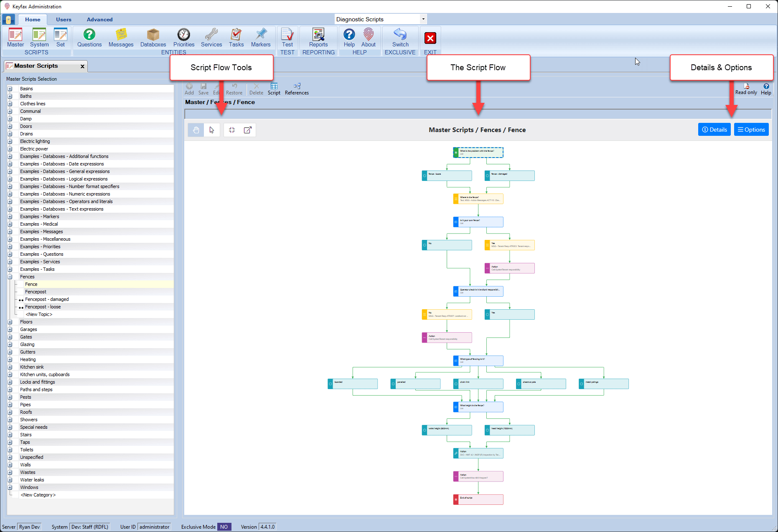Click the Exit icon

click(x=430, y=38)
